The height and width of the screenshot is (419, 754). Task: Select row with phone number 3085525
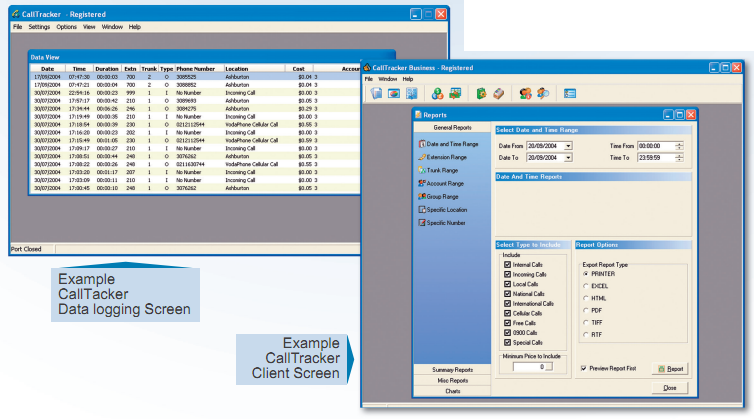pos(195,76)
